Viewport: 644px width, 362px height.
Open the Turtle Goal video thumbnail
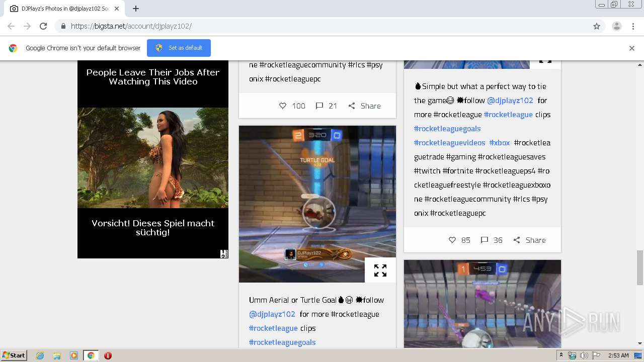[317, 204]
